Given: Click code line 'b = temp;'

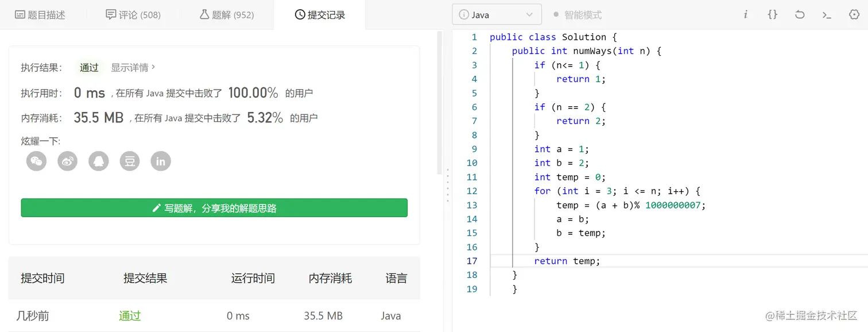Looking at the screenshot, I should [x=581, y=233].
